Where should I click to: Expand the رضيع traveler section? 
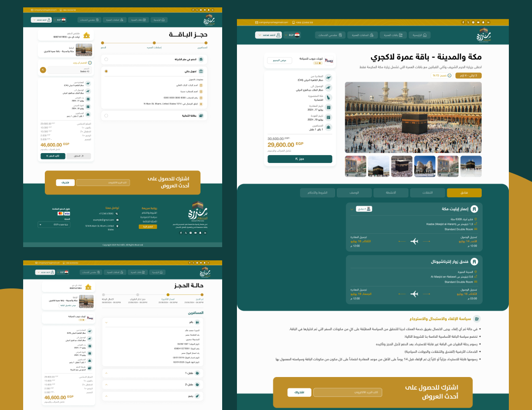click(x=106, y=396)
